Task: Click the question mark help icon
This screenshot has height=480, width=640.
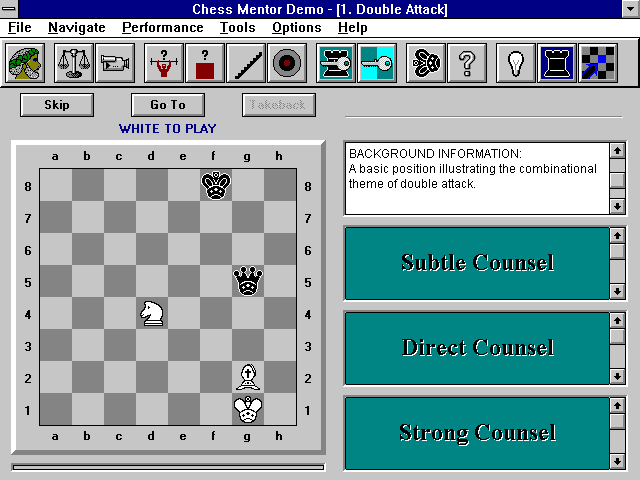Action: 465,63
